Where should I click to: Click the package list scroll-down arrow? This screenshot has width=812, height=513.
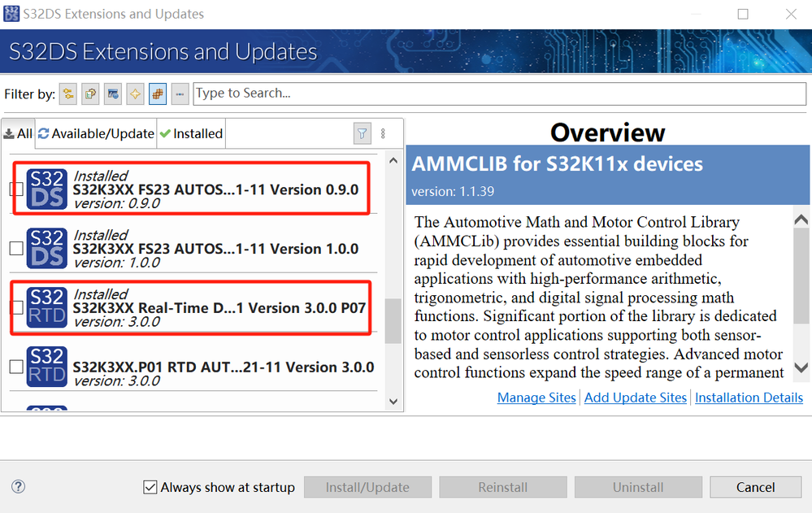click(x=393, y=402)
